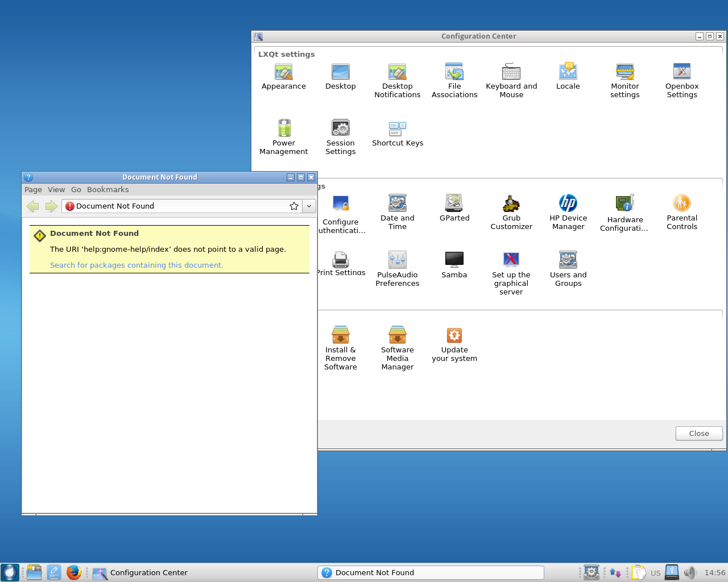Open Update your system
Screen dimensions: 728x582
click(x=454, y=344)
